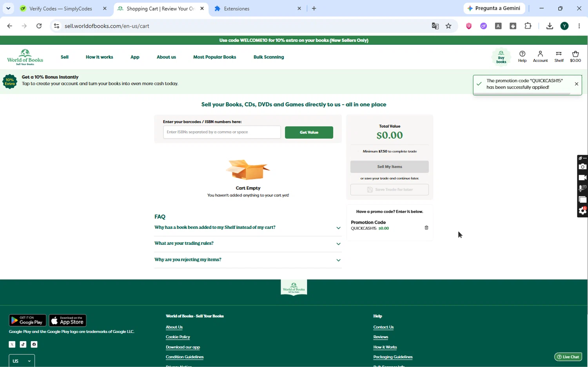588x367 pixels.
Task: Close the Verify Codes — SimplyCodes tab
Action: coord(105,9)
